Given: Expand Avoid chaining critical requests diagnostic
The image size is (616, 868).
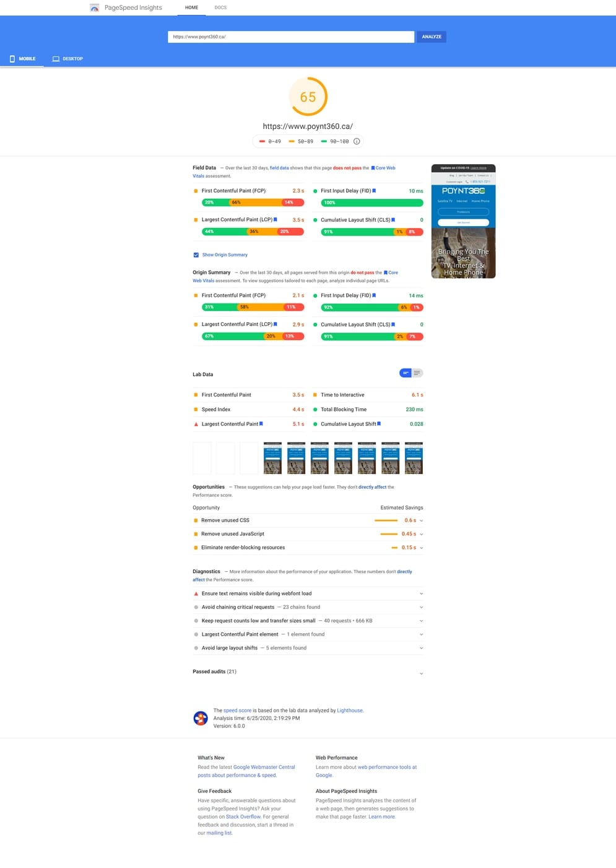Looking at the screenshot, I should (422, 607).
